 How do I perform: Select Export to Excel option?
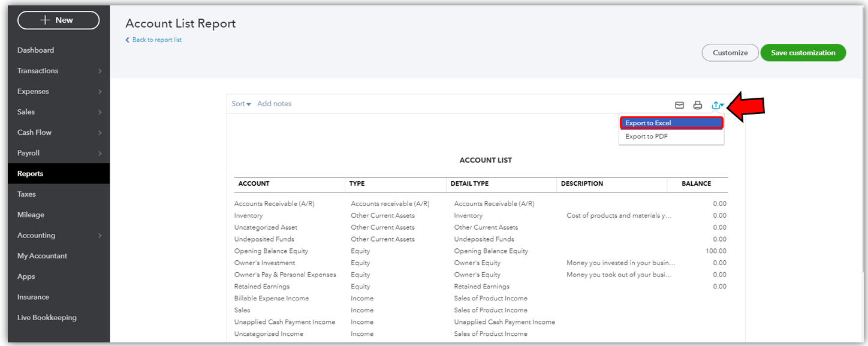(671, 123)
